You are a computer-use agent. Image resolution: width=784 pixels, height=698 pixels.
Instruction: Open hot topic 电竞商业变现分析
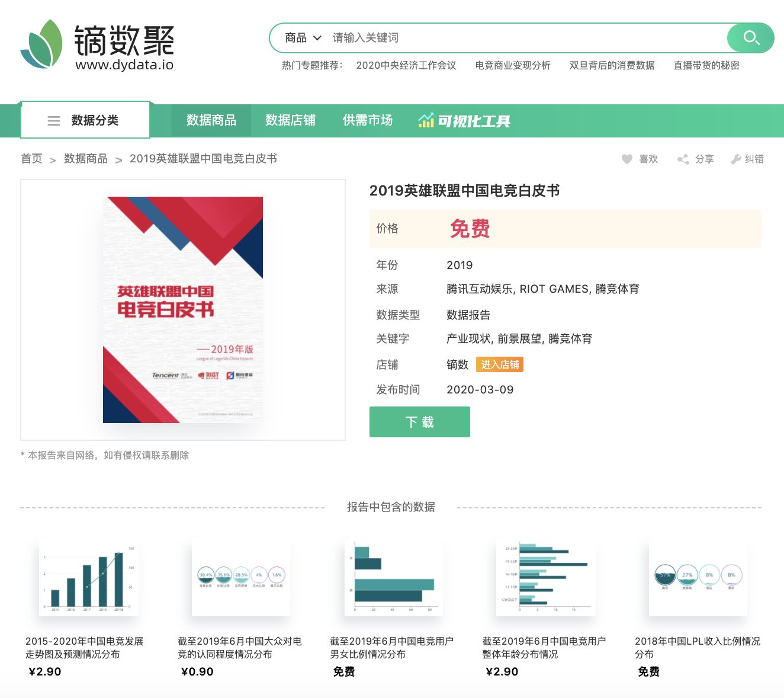tap(513, 65)
